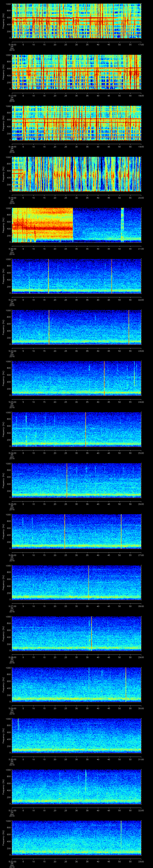Click the '5:25:00' start time label
The width and height of the screenshot is (153, 868).
12,504
